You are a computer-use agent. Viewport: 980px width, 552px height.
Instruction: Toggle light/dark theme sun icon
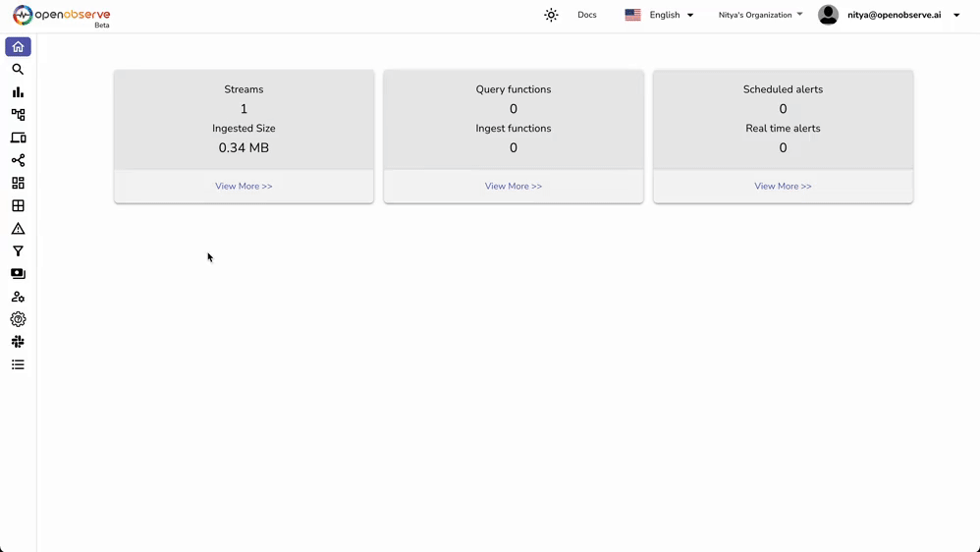[551, 15]
